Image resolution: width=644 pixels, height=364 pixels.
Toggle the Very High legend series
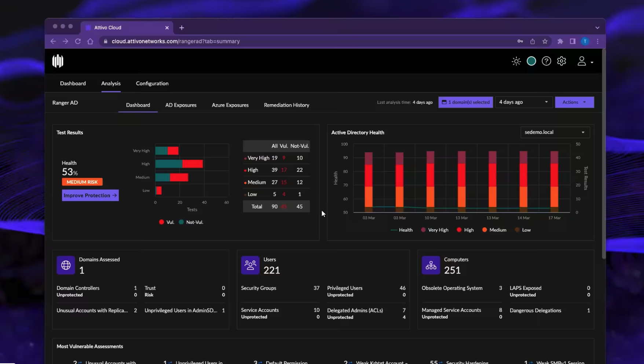coord(435,230)
